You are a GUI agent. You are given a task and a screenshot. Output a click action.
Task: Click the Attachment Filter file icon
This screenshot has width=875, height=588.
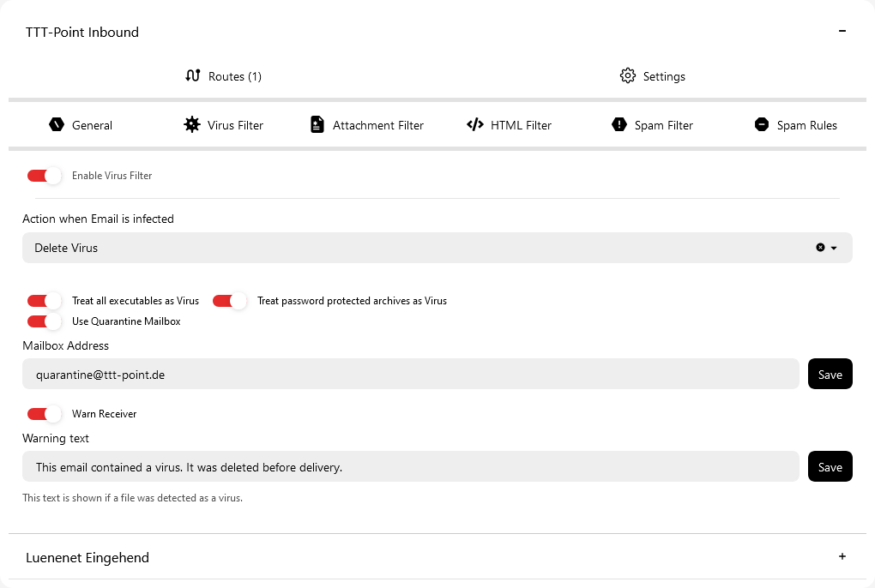tap(317, 124)
